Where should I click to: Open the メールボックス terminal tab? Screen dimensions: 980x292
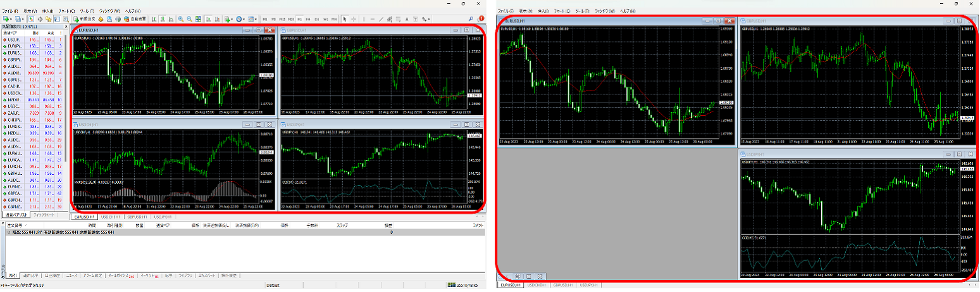click(x=121, y=276)
